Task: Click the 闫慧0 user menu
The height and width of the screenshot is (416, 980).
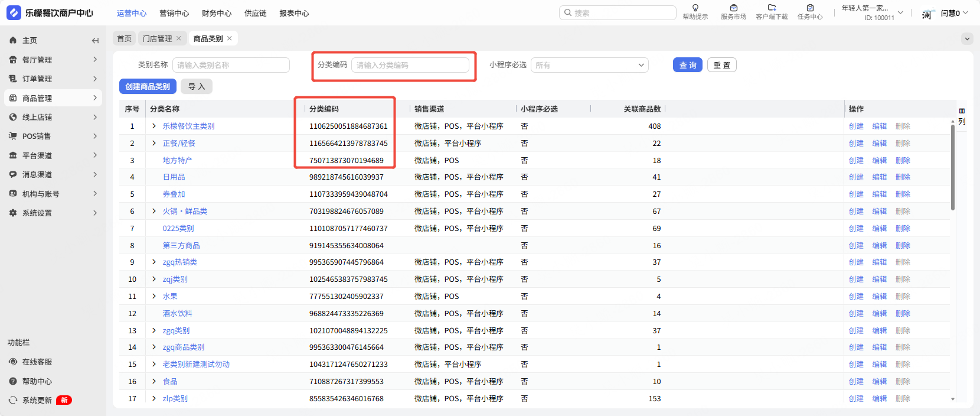Action: (954, 13)
